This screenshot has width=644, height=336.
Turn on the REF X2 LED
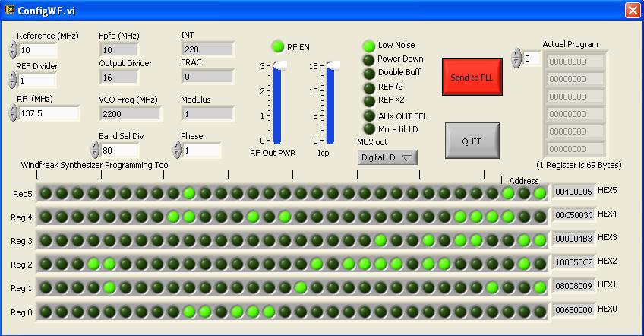click(369, 100)
